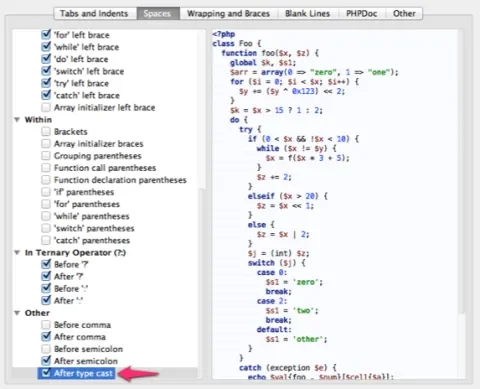Check Function call parentheses option
480x389 pixels.
(46, 168)
